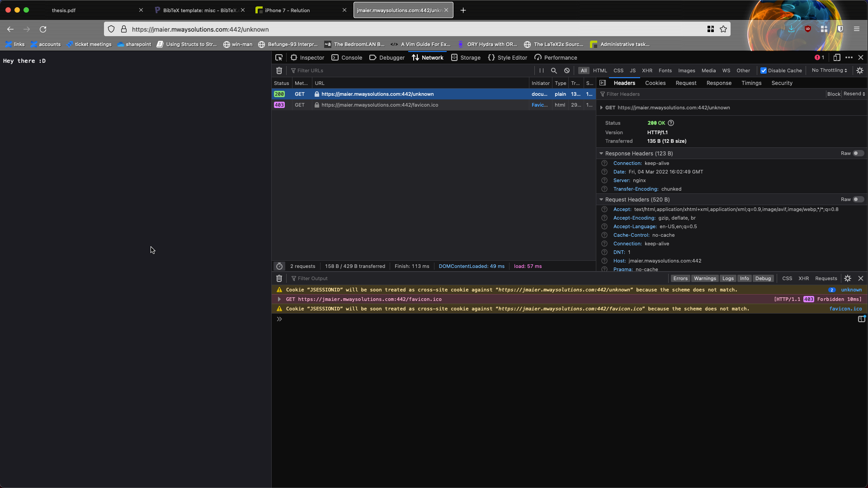Open network search with the magnifier icon

click(554, 70)
